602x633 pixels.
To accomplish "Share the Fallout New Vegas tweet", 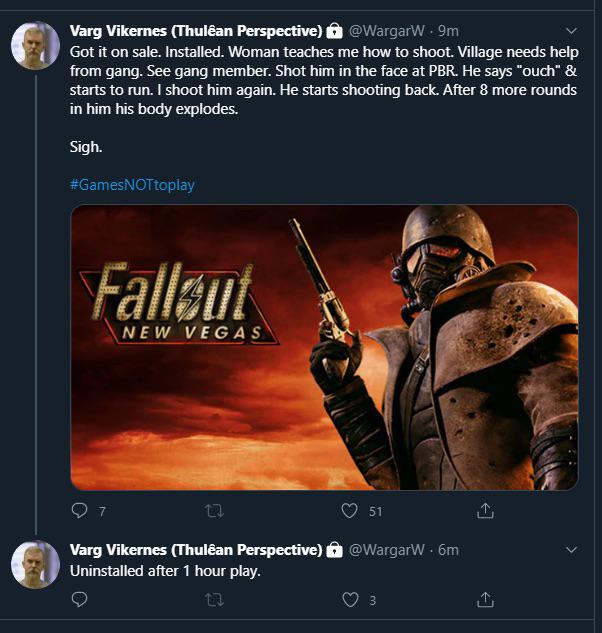I will 485,511.
